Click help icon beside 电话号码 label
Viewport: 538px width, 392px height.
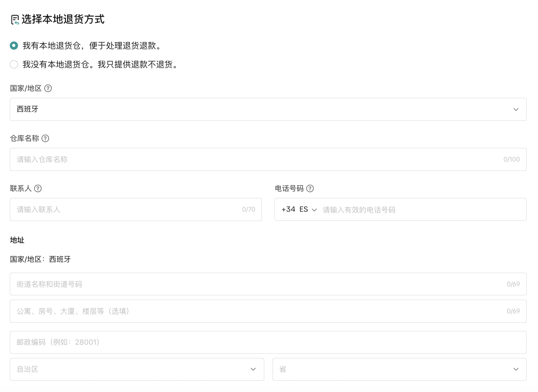(x=310, y=189)
